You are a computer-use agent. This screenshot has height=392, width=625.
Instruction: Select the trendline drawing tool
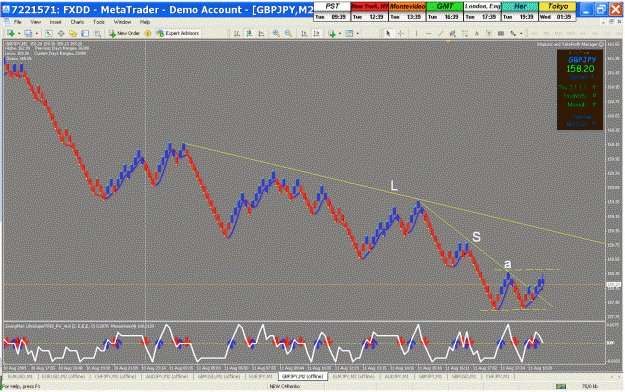coord(440,34)
